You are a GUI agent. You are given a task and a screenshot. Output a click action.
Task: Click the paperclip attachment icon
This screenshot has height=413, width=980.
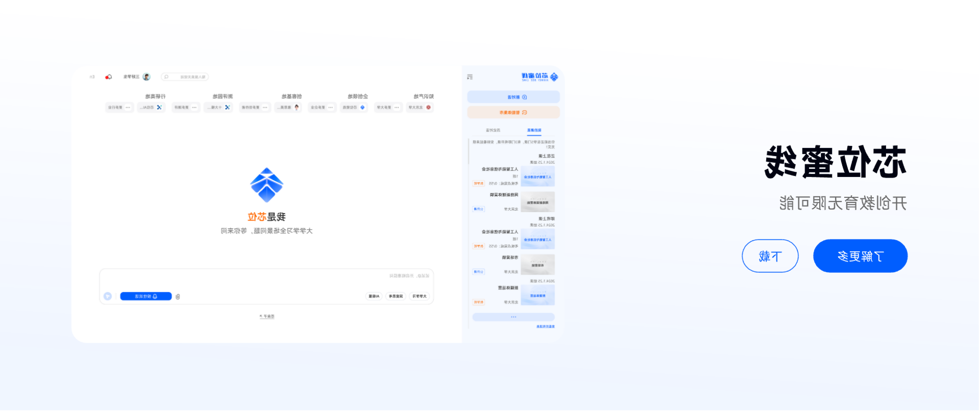[x=178, y=296]
